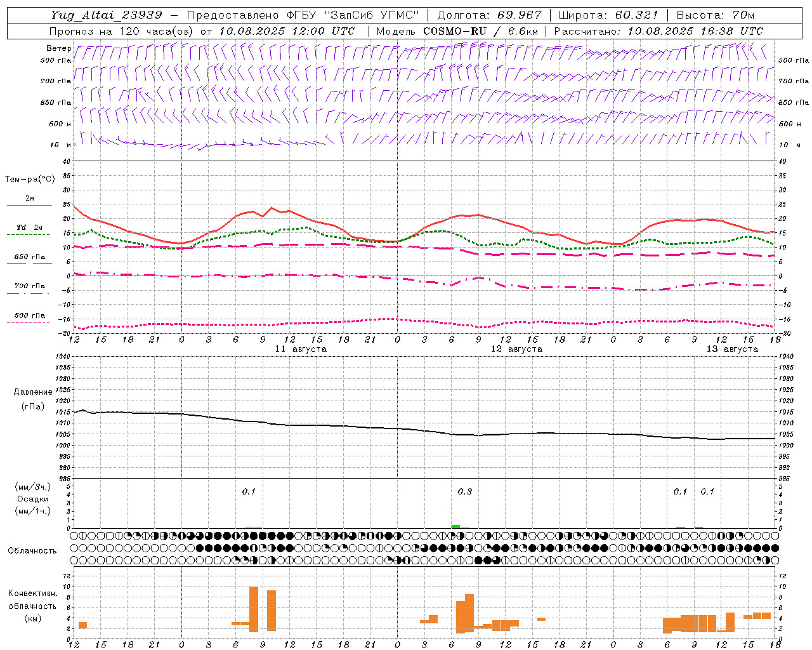
Task: Click the 'Тем-ра(°C)' axis title
Action: (x=30, y=180)
